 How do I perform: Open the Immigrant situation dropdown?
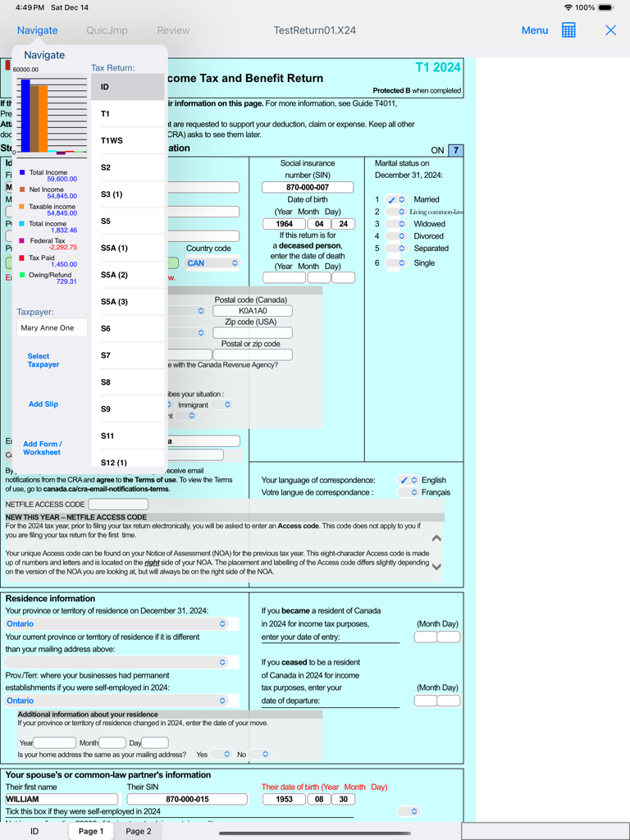coord(221,404)
